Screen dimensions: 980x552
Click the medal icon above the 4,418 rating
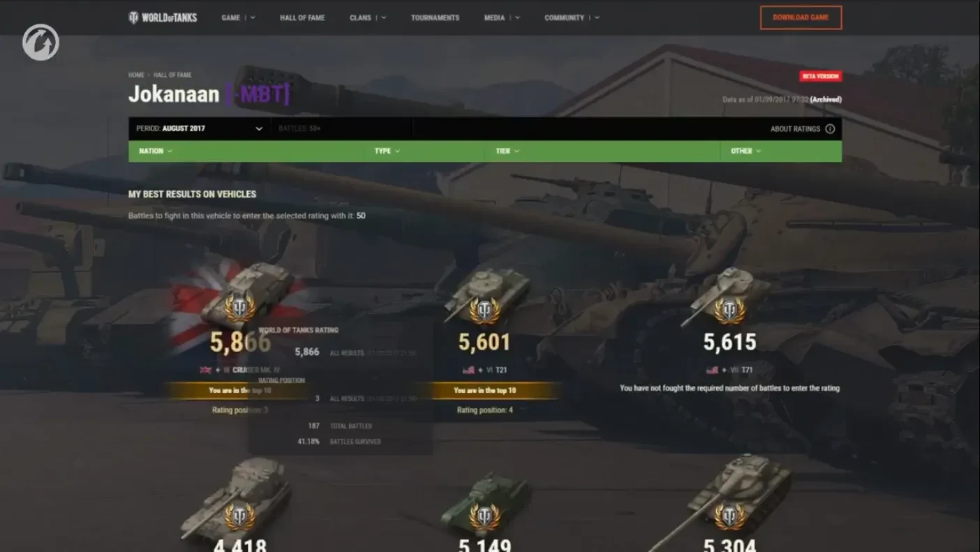239,517
